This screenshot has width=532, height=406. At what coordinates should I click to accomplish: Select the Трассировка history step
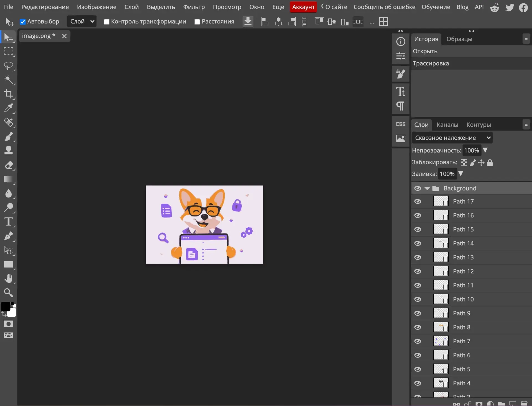(x=471, y=64)
